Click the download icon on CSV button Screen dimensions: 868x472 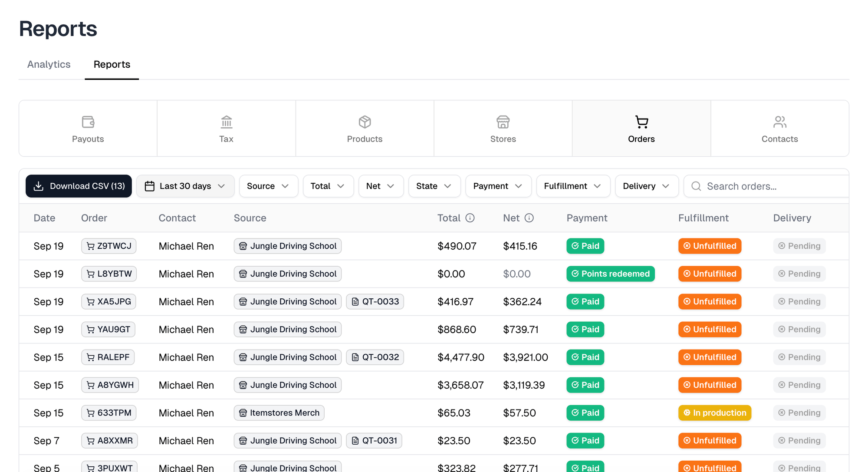pos(39,186)
